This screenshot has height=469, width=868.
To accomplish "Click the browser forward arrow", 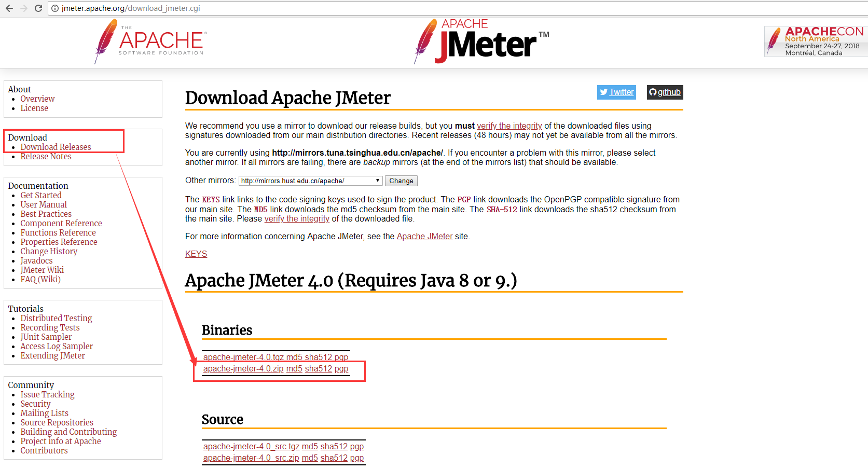I will coord(23,8).
